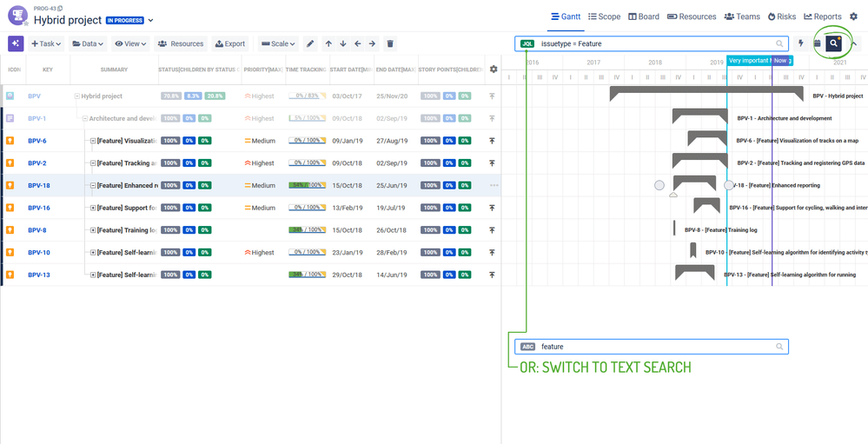The height and width of the screenshot is (444, 868).
Task: Click the BPV-1 epic issue type icon
Action: pos(10,118)
